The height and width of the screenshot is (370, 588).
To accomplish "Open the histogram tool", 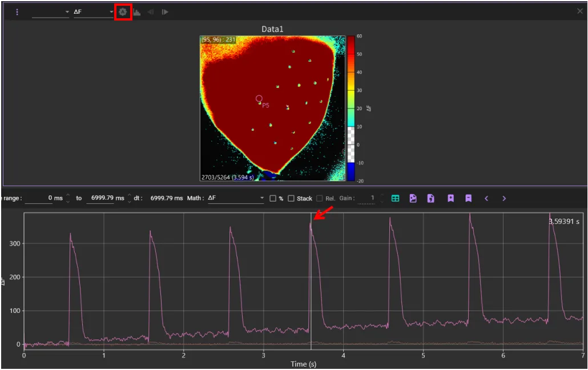I will point(137,12).
